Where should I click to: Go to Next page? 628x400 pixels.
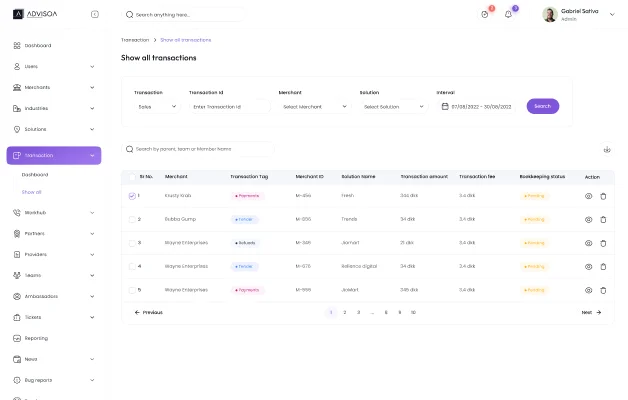pos(592,312)
